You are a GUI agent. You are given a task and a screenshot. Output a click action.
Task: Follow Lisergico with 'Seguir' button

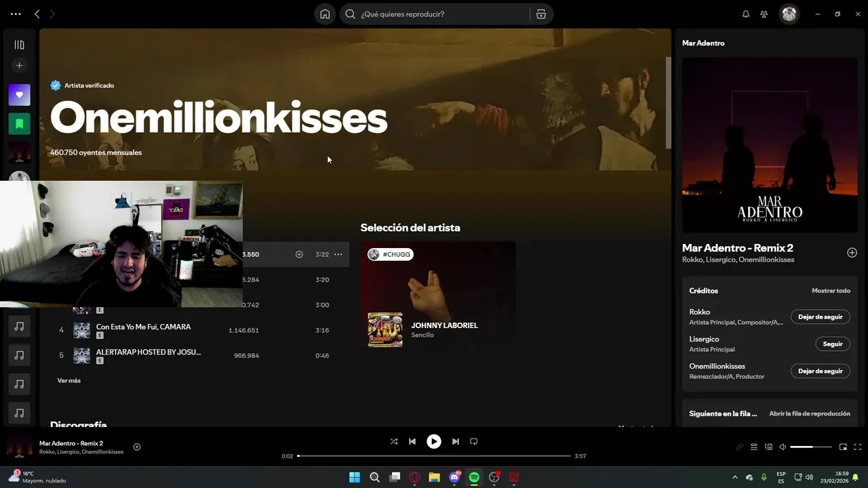[x=832, y=344]
